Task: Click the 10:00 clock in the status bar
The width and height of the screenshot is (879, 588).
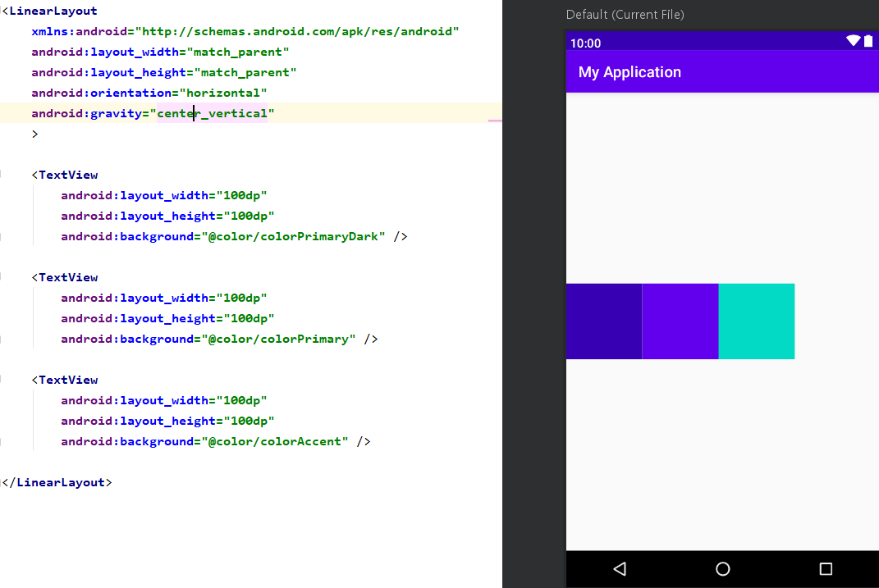Action: coord(585,43)
